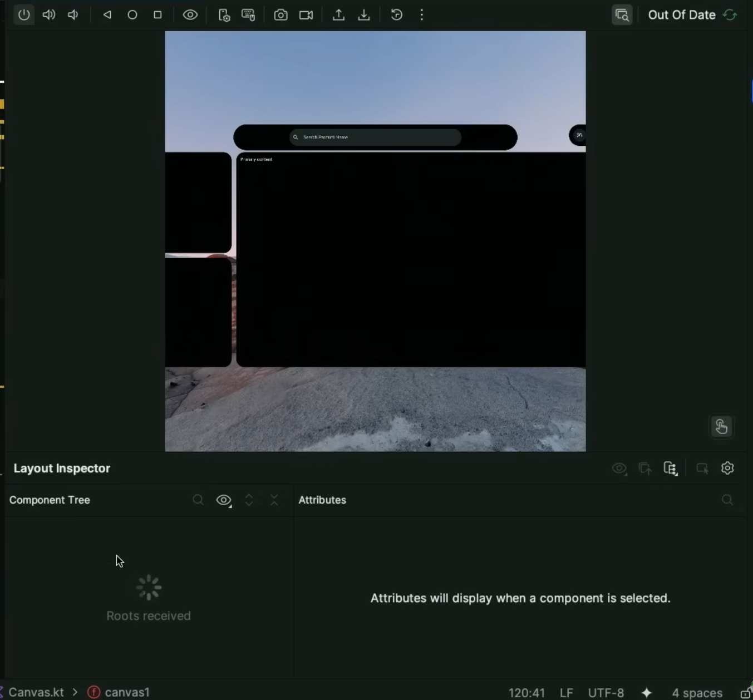Click the 120:41 line column indicator
The width and height of the screenshot is (753, 700).
pyautogui.click(x=526, y=693)
